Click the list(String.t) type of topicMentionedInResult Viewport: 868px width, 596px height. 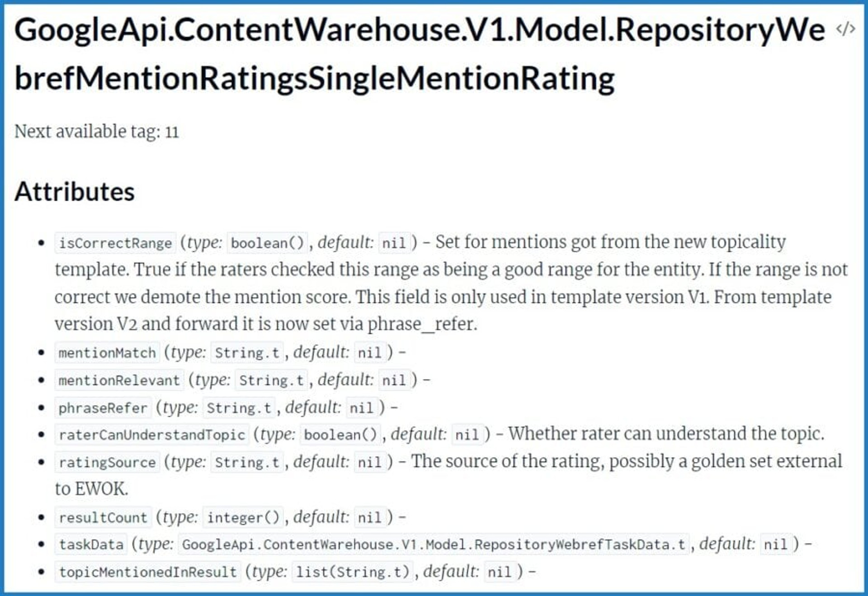353,572
